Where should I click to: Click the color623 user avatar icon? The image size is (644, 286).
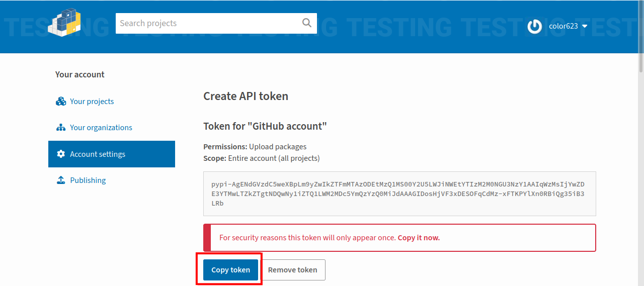(x=534, y=26)
